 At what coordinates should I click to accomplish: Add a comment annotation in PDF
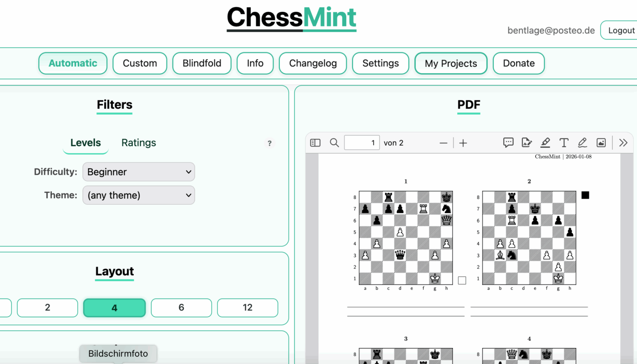pos(508,143)
